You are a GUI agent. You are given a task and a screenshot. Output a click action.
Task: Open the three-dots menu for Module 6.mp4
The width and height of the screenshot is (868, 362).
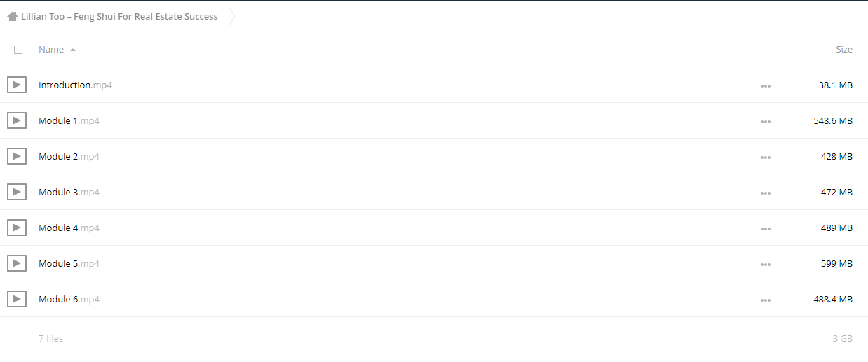pyautogui.click(x=766, y=300)
